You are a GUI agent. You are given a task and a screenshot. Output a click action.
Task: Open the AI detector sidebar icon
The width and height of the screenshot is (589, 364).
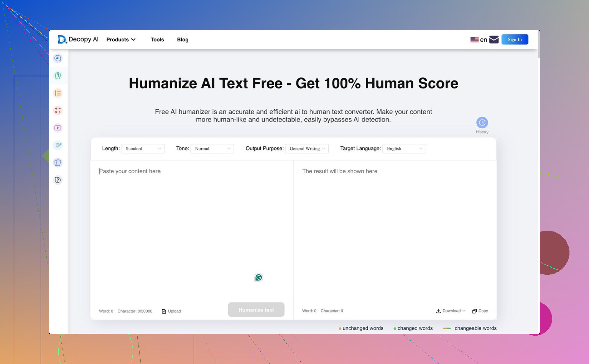pos(58,58)
